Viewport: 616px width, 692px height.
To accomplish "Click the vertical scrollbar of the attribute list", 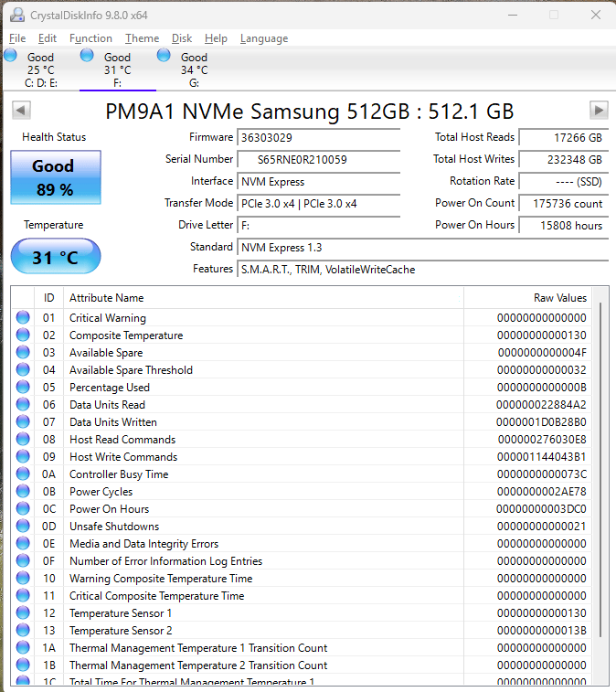I will pos(600,469).
